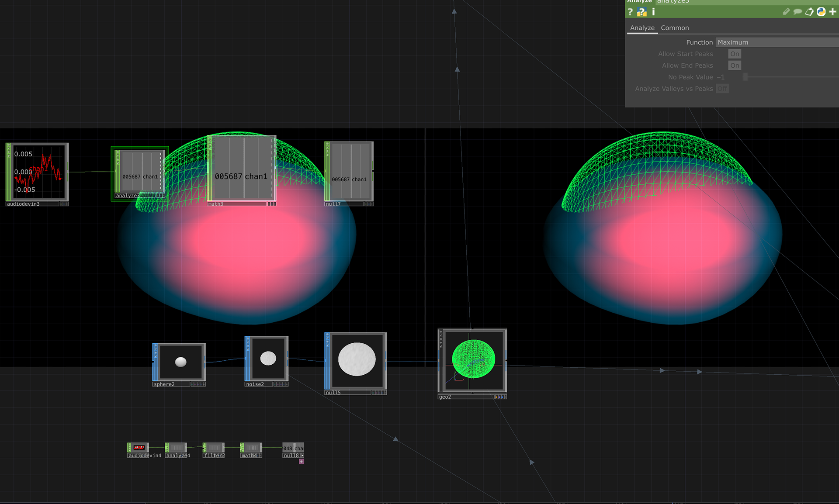
Task: Select the geo2 node viewer
Action: point(473,360)
